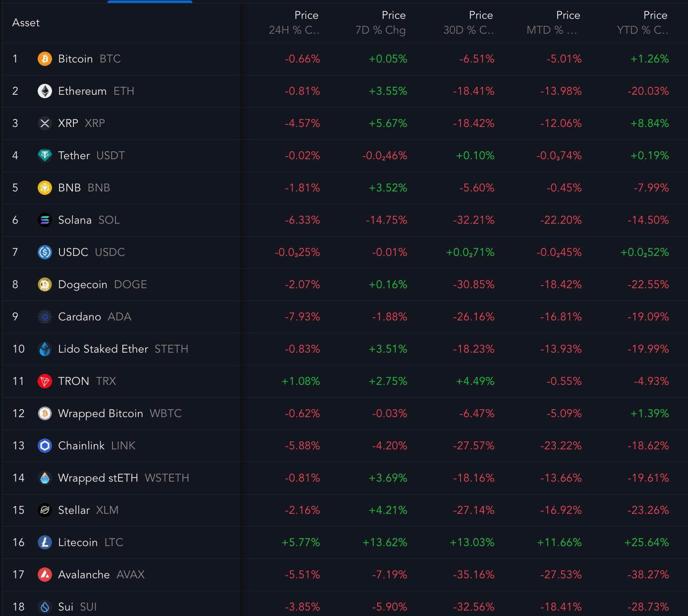Click Litecoin's 7D change +13.62%

(385, 543)
